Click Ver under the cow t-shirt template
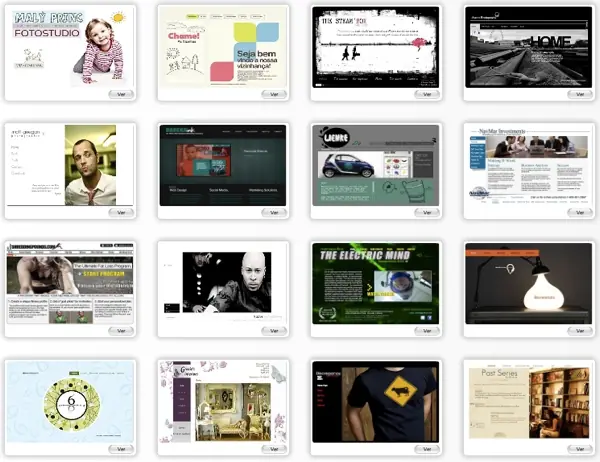 point(427,449)
